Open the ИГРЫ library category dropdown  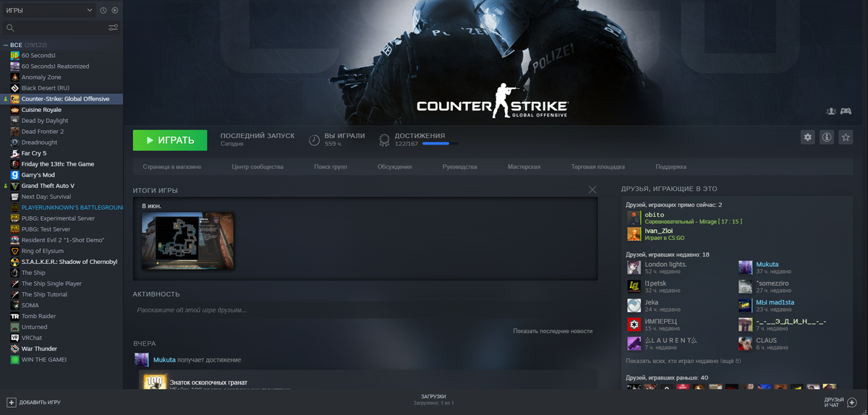pos(48,10)
